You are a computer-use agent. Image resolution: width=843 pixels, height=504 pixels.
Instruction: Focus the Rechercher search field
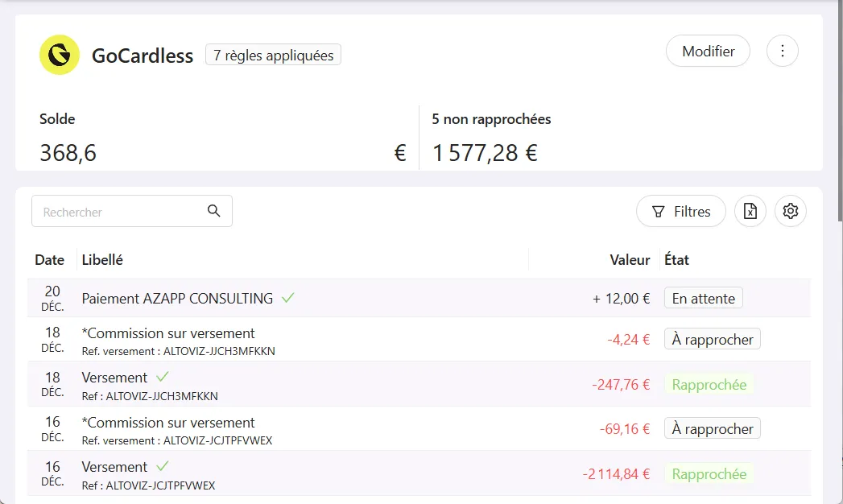tap(132, 211)
